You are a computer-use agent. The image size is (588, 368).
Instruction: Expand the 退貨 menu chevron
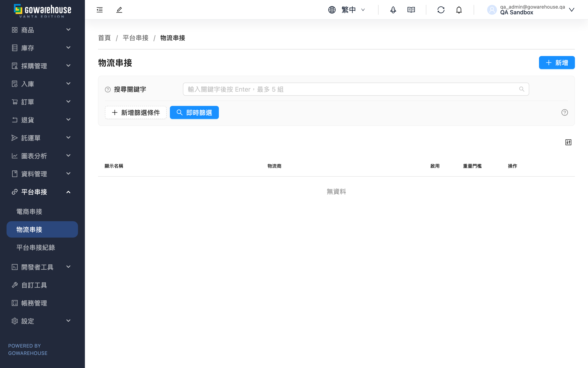(x=69, y=120)
